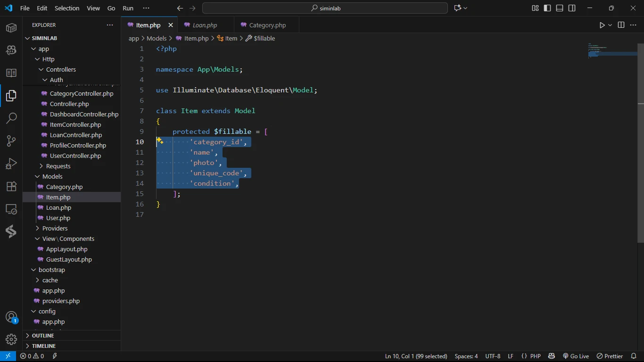The image size is (644, 362).
Task: Open the Selection menu
Action: [67, 8]
